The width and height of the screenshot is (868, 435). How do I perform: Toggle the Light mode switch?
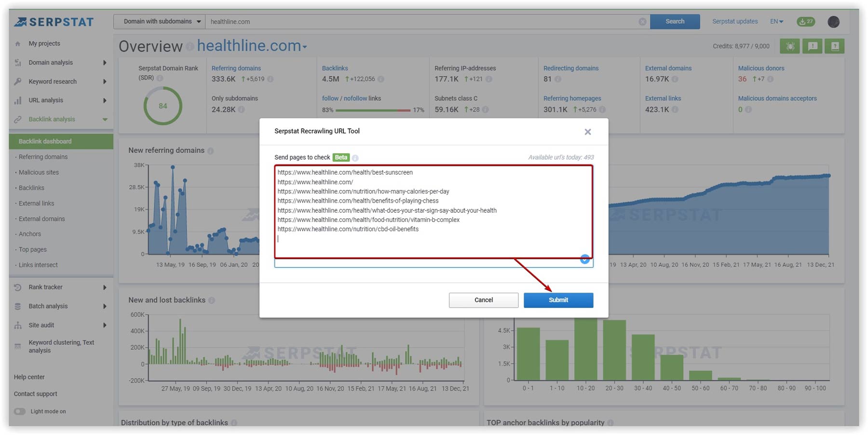(19, 411)
